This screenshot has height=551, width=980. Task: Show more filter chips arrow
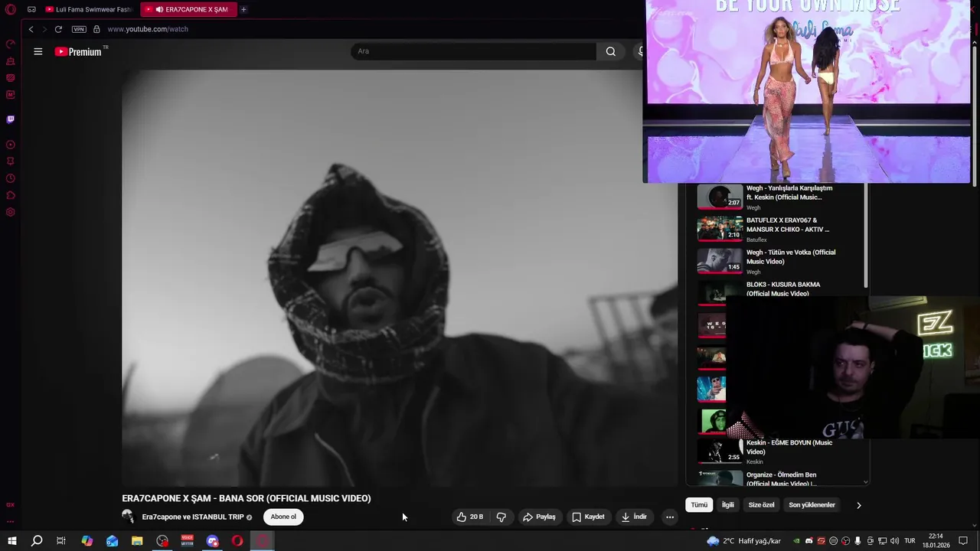858,505
